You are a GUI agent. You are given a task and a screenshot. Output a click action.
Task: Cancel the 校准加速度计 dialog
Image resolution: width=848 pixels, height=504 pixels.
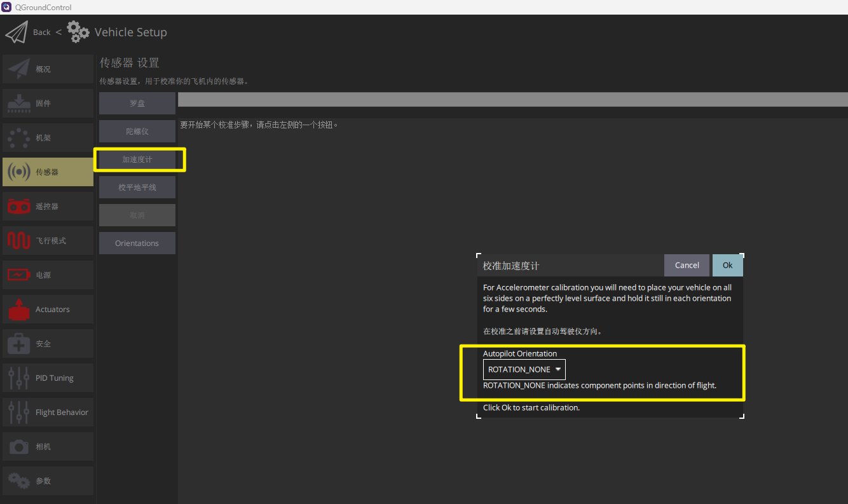click(x=687, y=266)
